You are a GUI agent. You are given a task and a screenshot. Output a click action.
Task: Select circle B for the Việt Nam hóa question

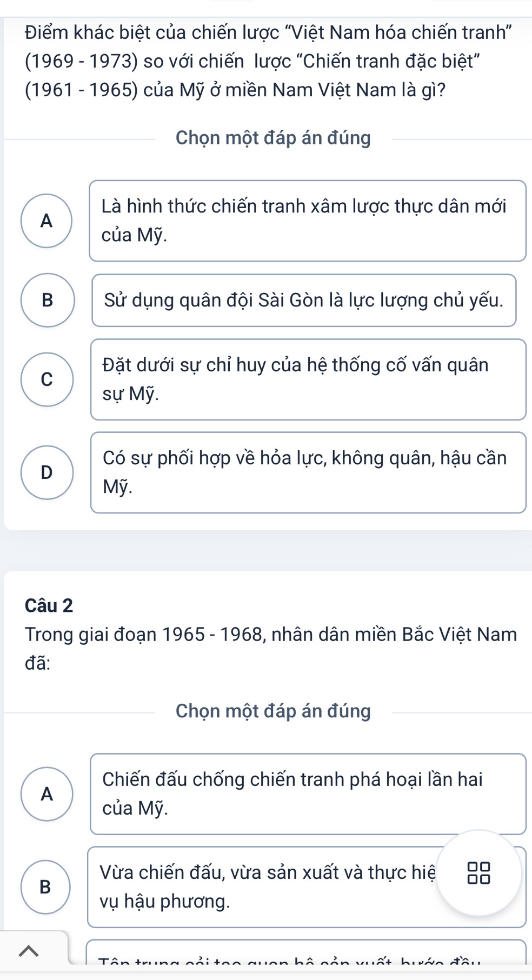(48, 300)
